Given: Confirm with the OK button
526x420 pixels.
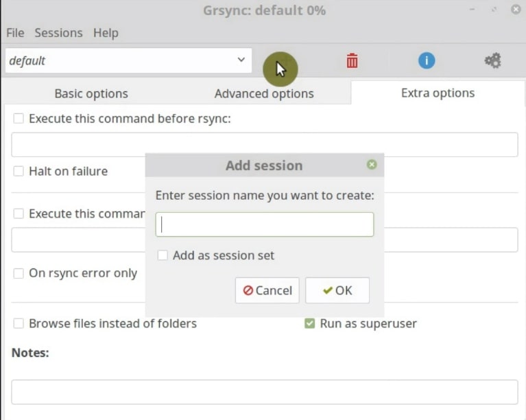Looking at the screenshot, I should pos(337,290).
